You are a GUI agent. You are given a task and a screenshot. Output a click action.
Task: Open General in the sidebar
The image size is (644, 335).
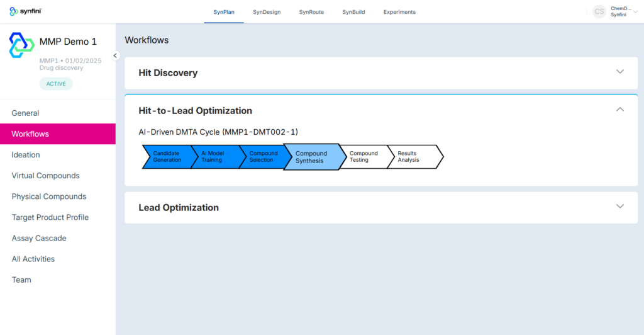coord(57,113)
